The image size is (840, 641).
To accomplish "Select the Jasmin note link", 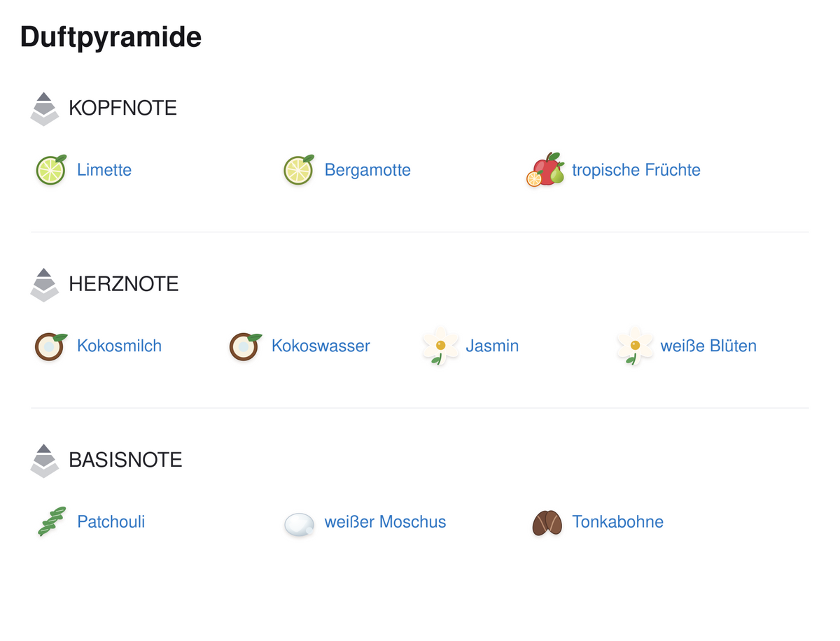I will [x=492, y=346].
